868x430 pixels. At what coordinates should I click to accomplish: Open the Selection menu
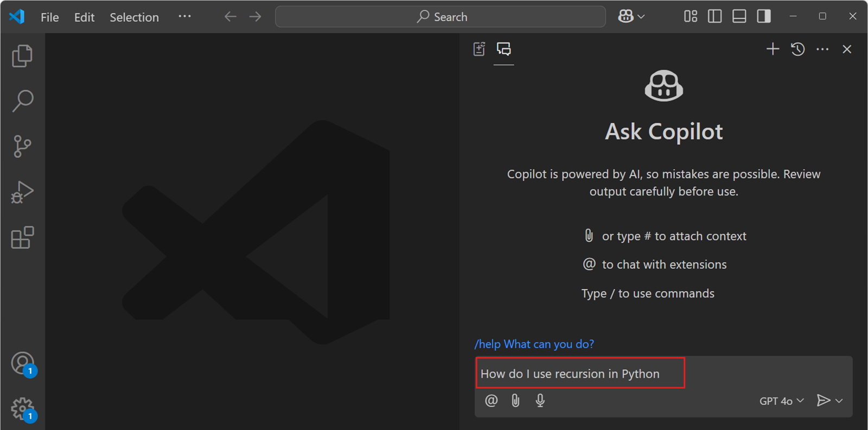[134, 17]
